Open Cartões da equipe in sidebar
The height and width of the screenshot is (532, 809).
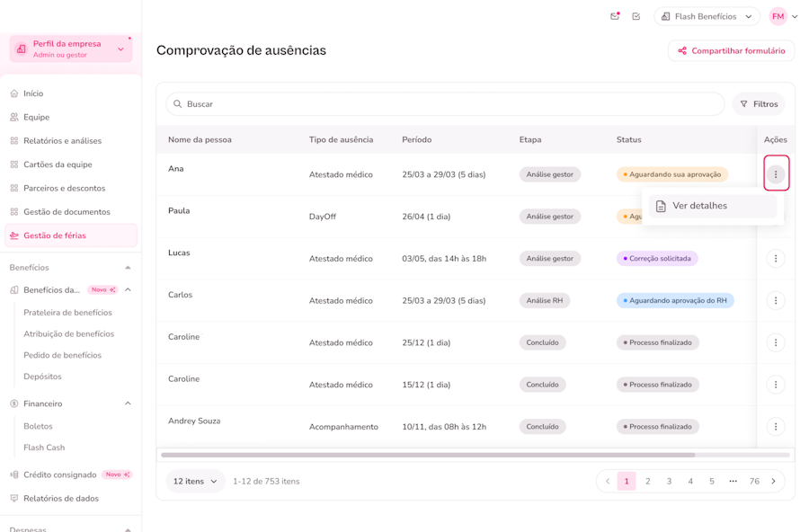[x=58, y=164]
